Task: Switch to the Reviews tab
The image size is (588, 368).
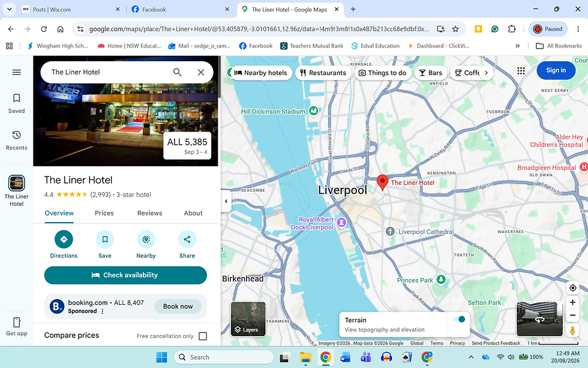Action: point(149,213)
